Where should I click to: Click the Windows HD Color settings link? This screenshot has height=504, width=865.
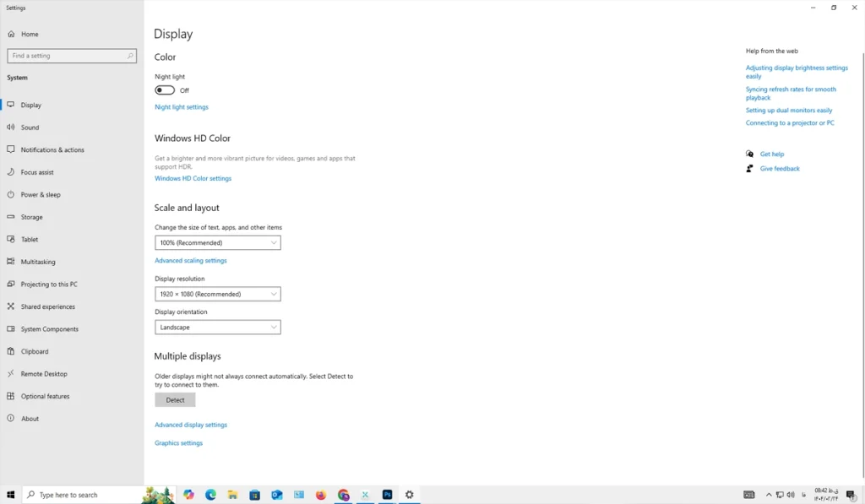click(x=193, y=179)
